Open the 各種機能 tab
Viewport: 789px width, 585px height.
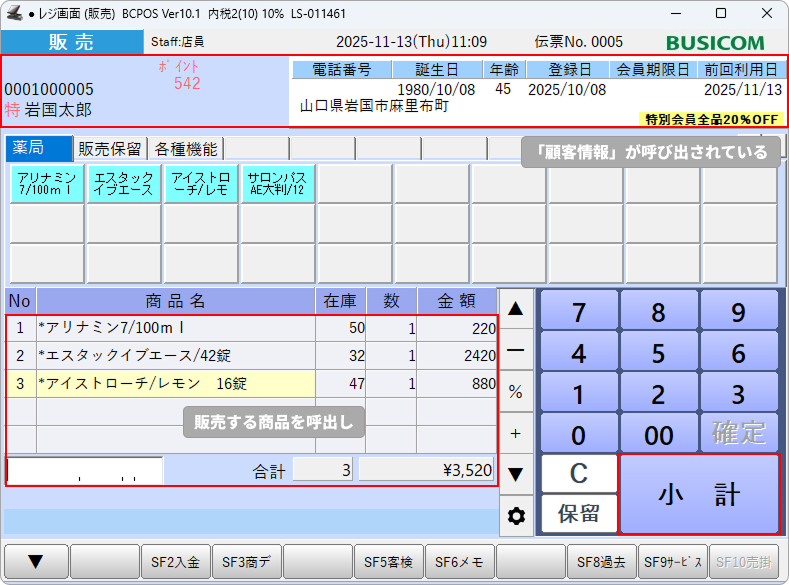tap(184, 149)
